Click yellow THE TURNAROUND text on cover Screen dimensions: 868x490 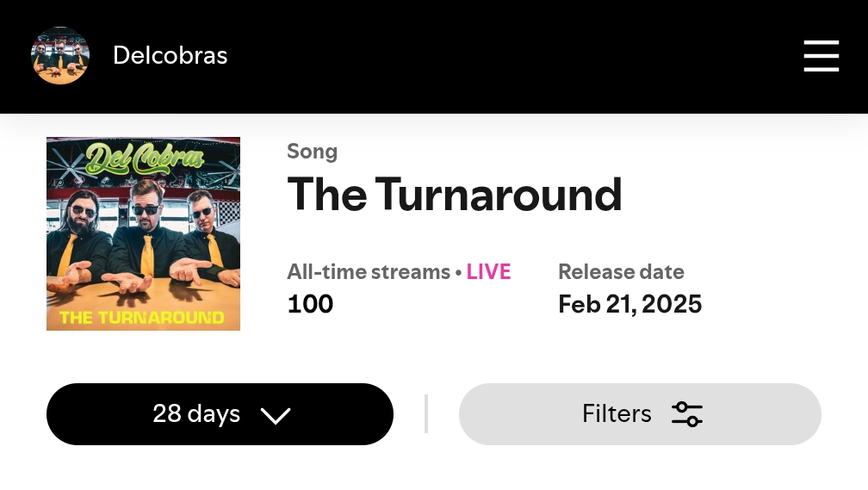[x=142, y=317]
